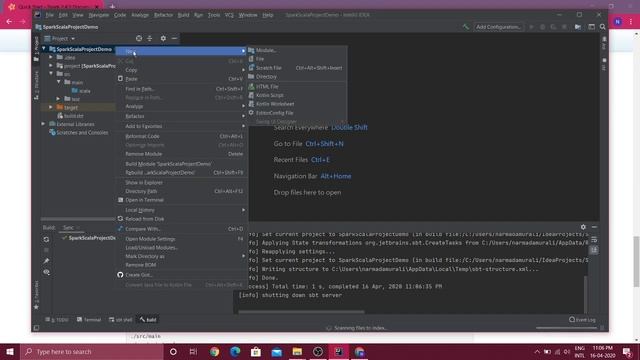Open the Build tool window tab

[148, 320]
